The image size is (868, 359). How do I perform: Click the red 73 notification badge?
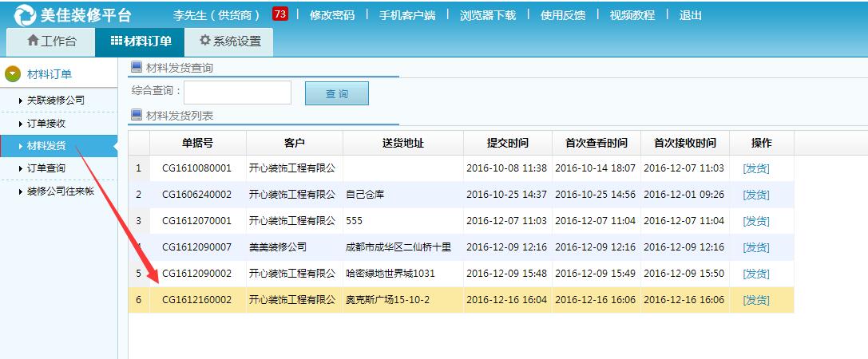(x=280, y=14)
